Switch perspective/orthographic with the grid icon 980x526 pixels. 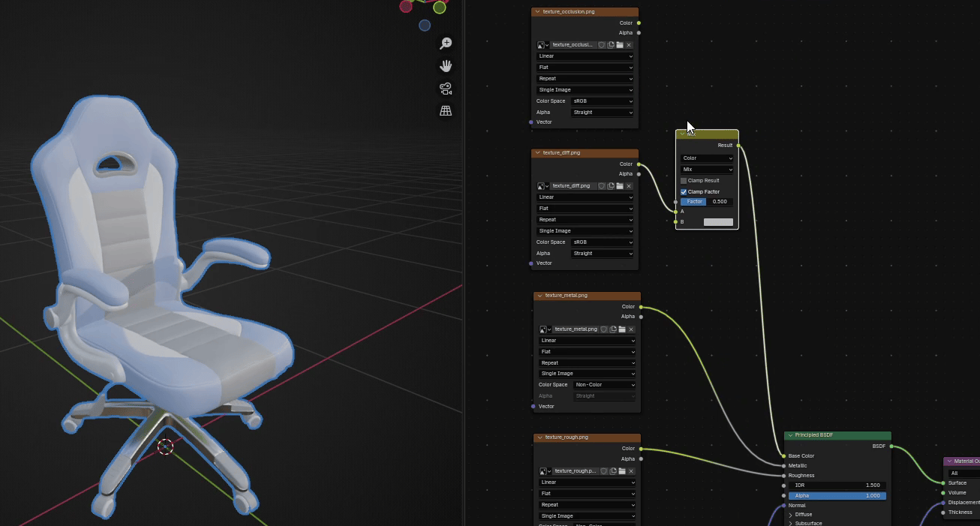tap(446, 111)
